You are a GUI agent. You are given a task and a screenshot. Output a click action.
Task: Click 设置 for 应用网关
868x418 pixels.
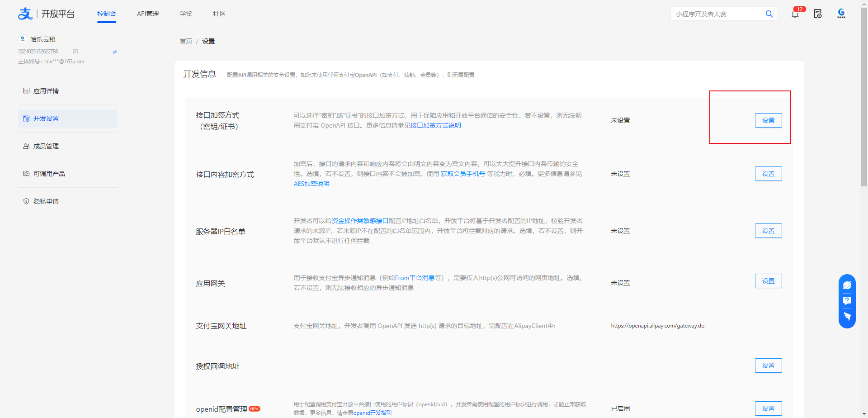click(768, 281)
